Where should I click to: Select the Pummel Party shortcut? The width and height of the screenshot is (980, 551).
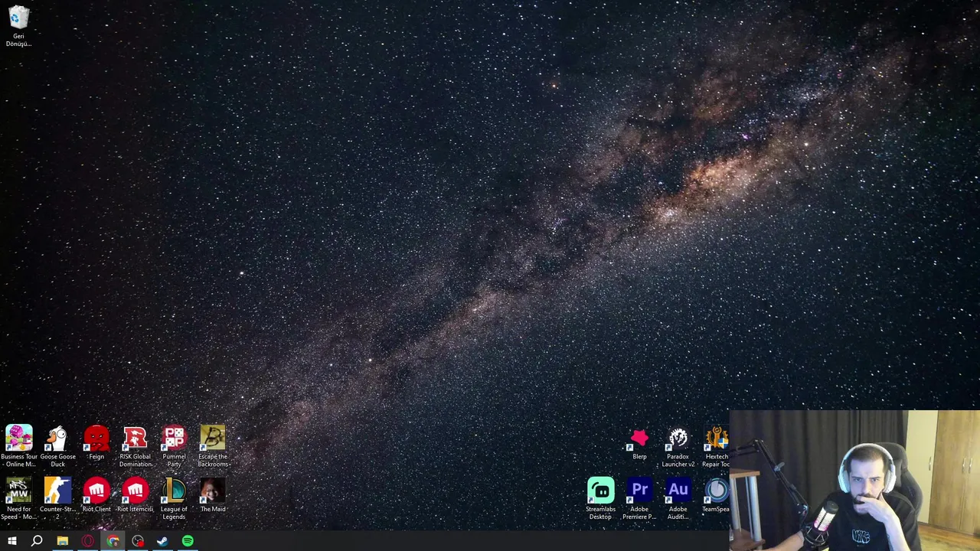[x=174, y=446]
